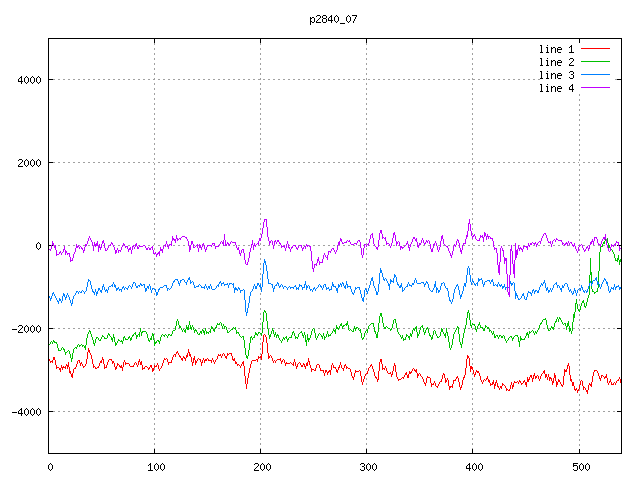Click the green line 2 legend sample
The height and width of the screenshot is (480, 640).
595,62
